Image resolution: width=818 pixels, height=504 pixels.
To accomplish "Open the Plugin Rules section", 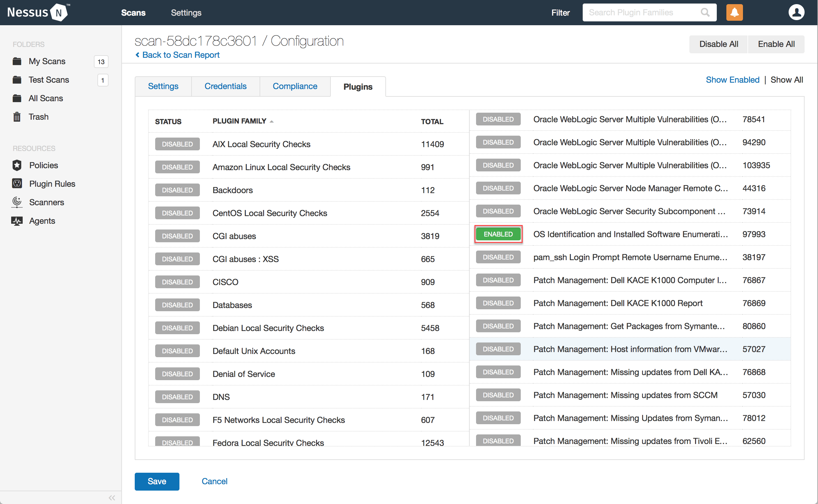I will pos(52,184).
